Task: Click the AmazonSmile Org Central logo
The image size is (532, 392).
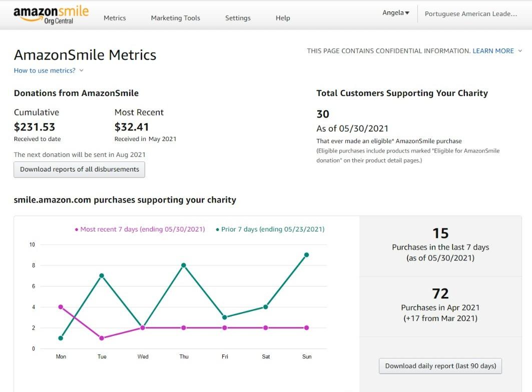Action: tap(51, 15)
